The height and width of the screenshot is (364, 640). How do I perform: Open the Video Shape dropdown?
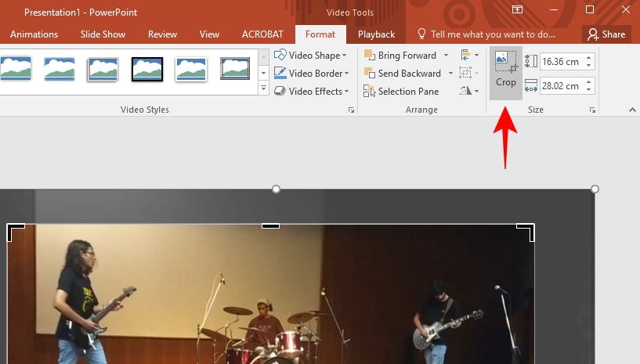coord(312,56)
